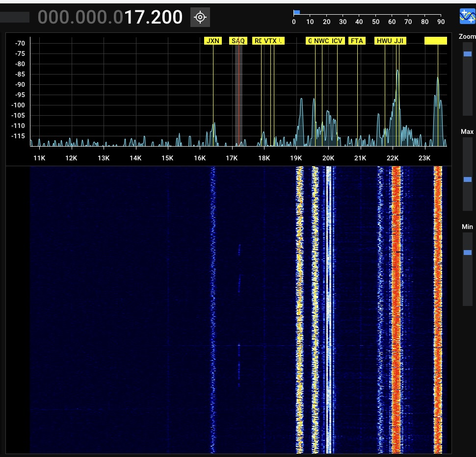Click the -115 dB scale label
476x457 pixels.
click(18, 136)
